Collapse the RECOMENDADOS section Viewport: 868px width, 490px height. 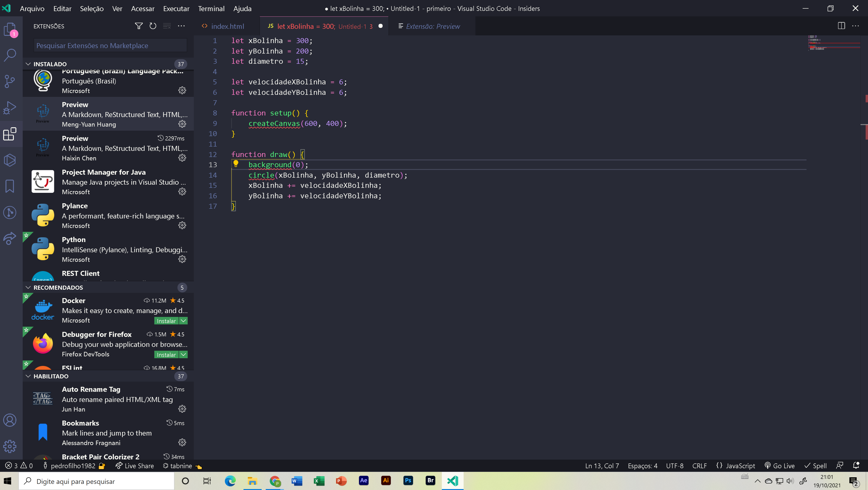(x=28, y=287)
